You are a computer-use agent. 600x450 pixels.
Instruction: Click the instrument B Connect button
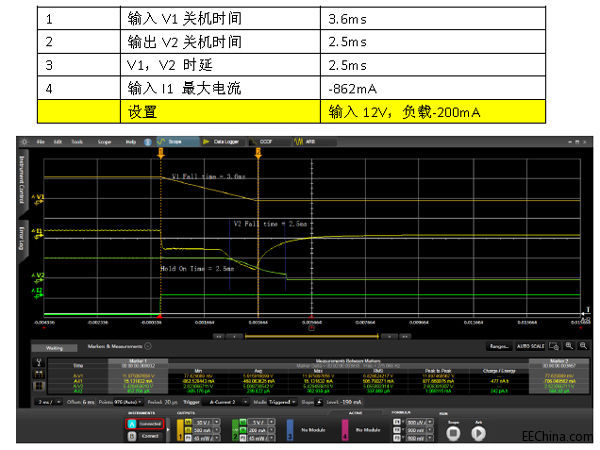click(145, 436)
